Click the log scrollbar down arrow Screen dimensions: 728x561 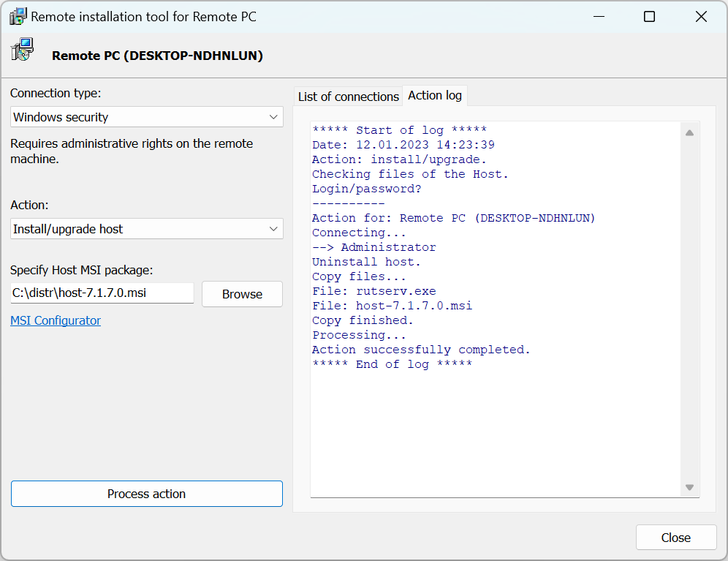click(x=689, y=487)
